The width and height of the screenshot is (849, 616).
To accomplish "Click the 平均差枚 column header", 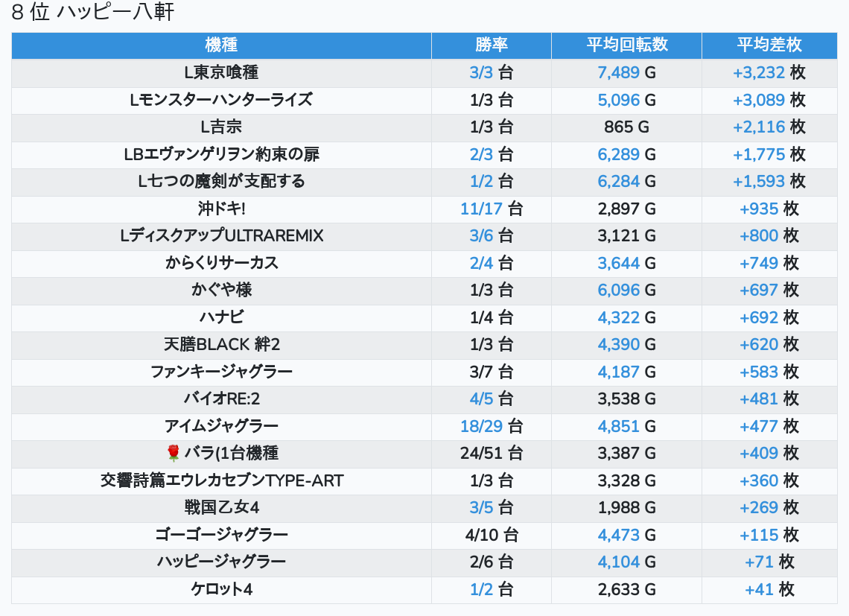I will (x=769, y=45).
